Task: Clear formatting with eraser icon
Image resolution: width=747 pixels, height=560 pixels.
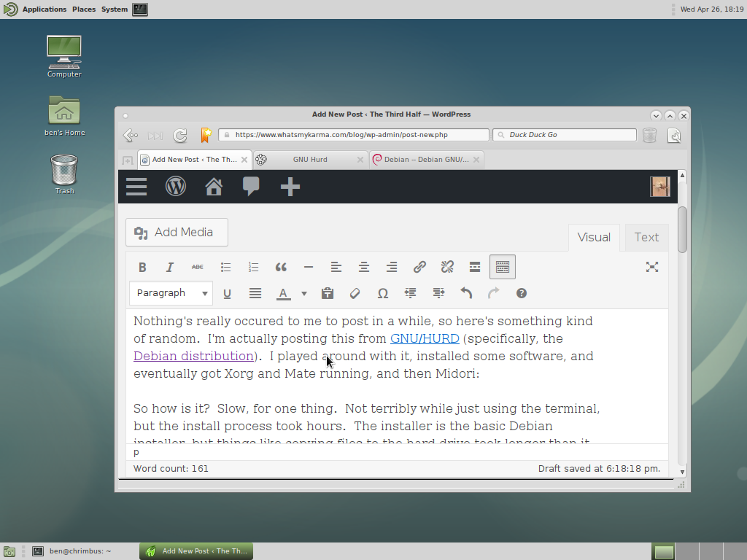Action: [355, 293]
